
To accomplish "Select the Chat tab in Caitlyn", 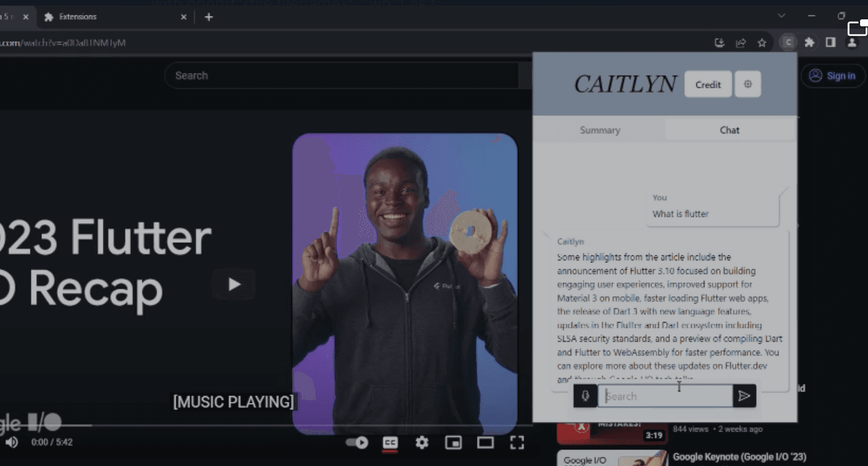I will [x=729, y=130].
